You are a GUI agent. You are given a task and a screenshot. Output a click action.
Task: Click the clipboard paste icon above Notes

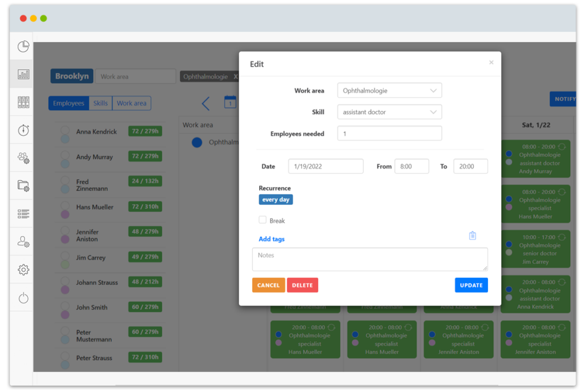click(472, 236)
